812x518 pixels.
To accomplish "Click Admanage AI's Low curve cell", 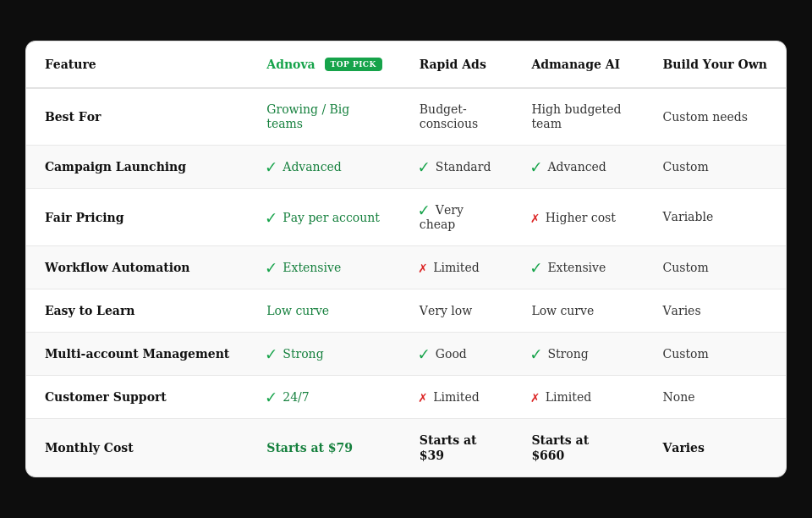I will [563, 311].
